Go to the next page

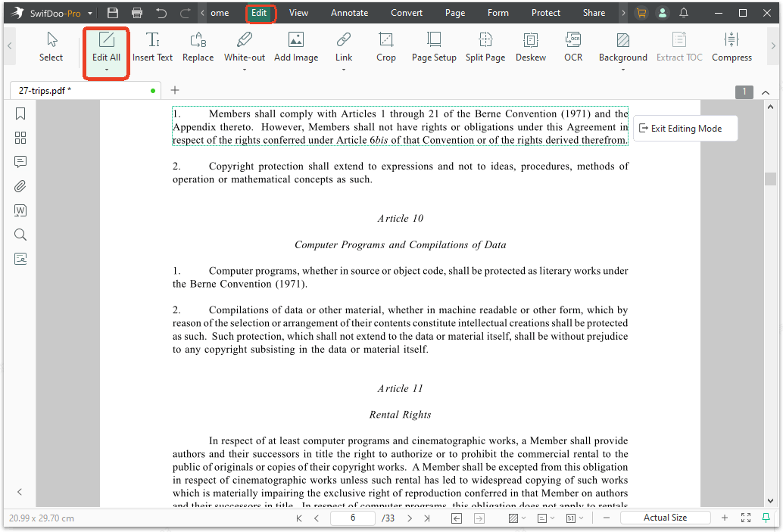pyautogui.click(x=410, y=518)
